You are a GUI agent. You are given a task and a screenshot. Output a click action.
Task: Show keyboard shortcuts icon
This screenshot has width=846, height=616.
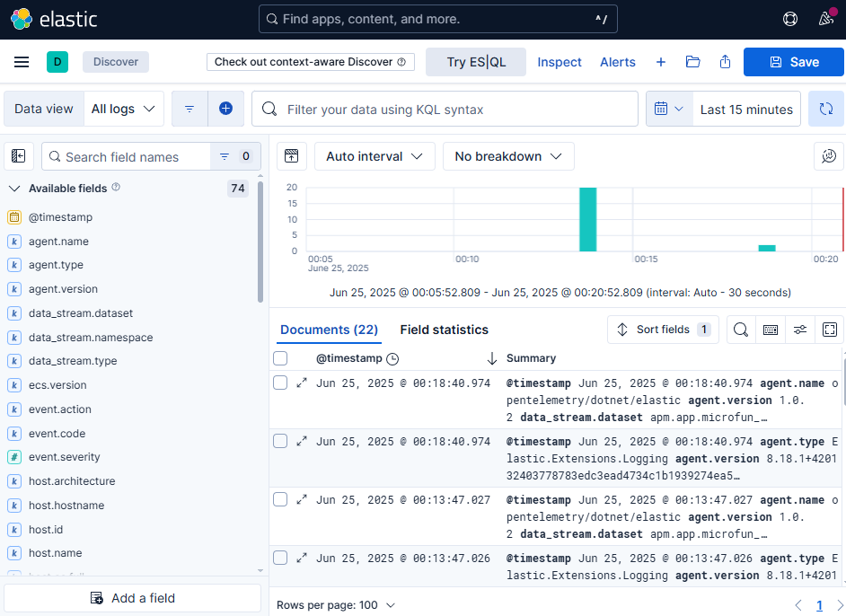pos(771,330)
